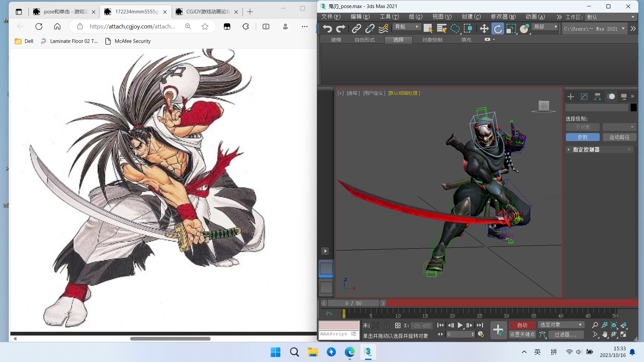Click the large Set Keys plus-key button

click(498, 330)
